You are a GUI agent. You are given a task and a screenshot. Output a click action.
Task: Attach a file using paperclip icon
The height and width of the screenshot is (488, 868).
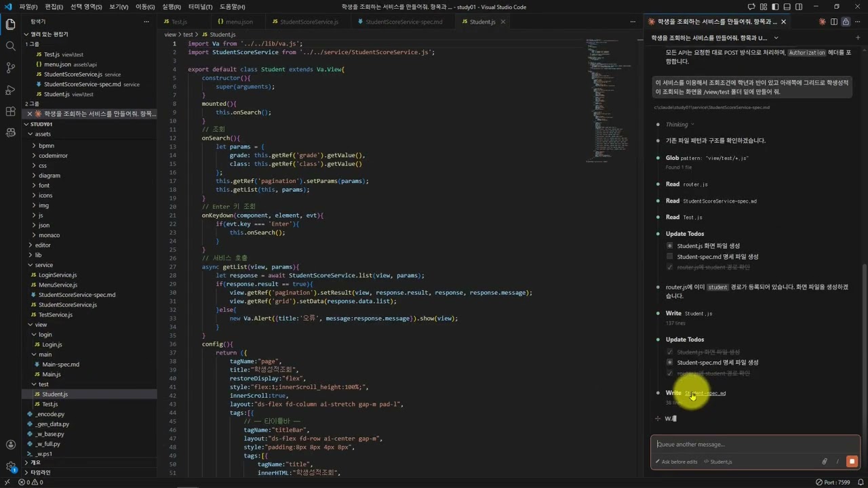point(825,462)
